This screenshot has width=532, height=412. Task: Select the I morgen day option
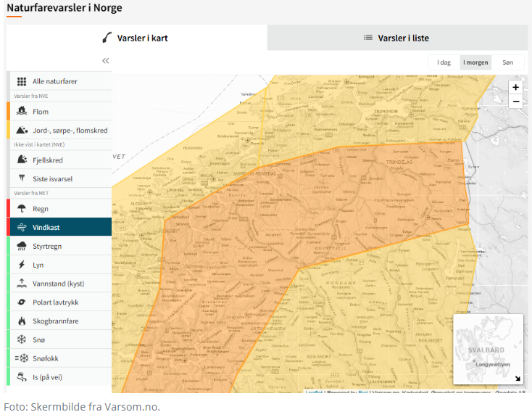coord(475,62)
